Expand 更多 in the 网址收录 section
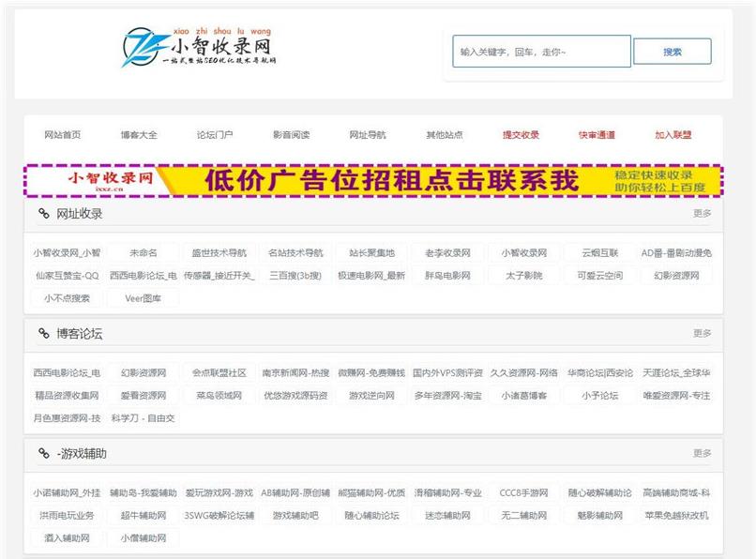The image size is (756, 559). point(702,214)
